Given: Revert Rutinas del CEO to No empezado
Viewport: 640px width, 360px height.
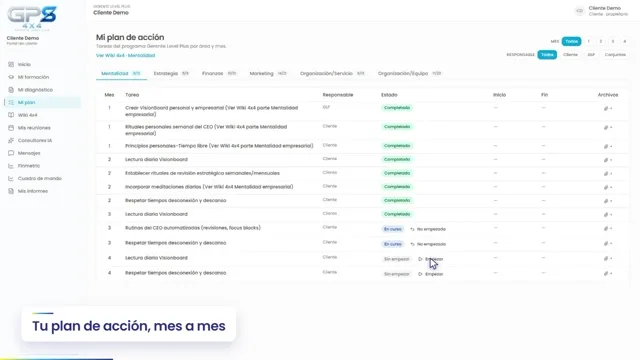Looking at the screenshot, I should point(428,229).
